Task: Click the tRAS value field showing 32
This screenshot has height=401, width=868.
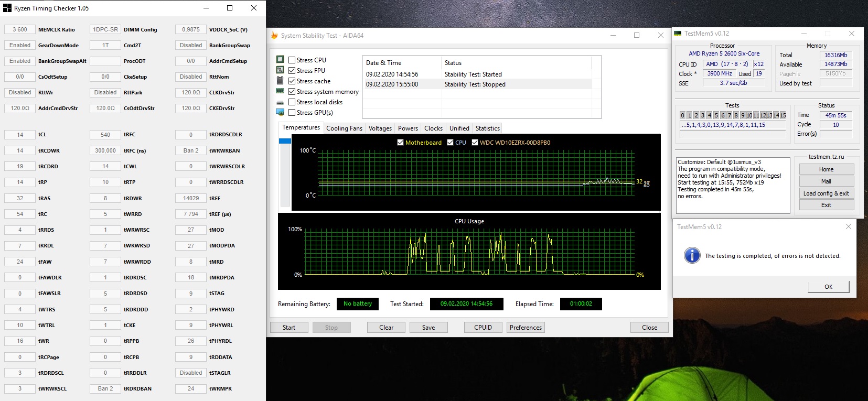Action: coord(20,198)
